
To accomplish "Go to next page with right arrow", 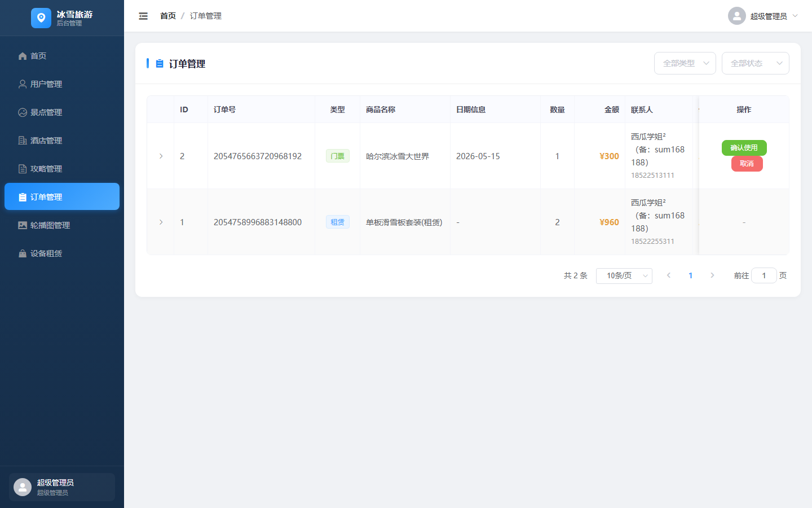I will pos(712,275).
